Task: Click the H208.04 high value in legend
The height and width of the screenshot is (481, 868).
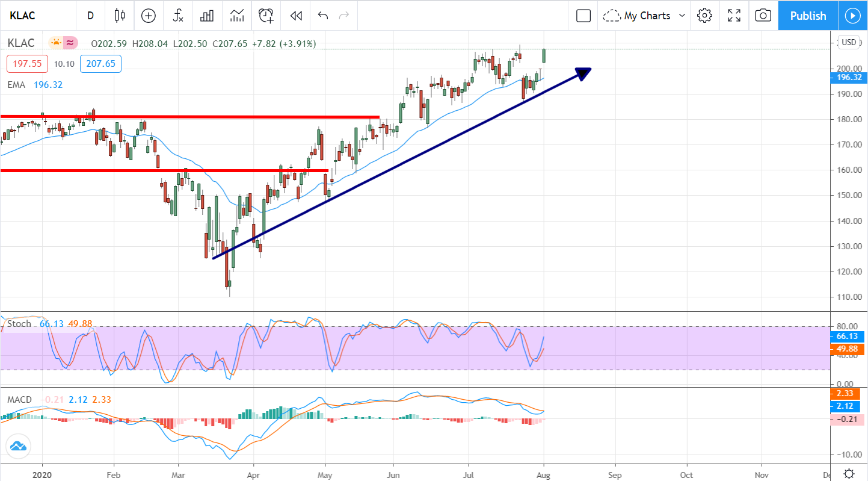Action: pyautogui.click(x=150, y=43)
